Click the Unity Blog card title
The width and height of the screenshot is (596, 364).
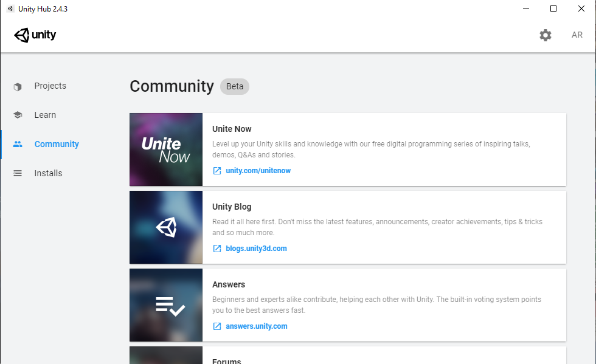click(x=232, y=207)
